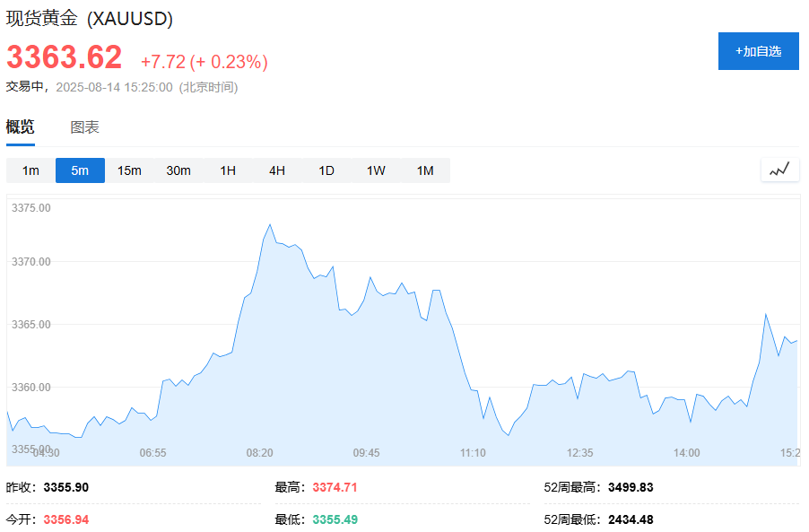The width and height of the screenshot is (809, 532).
Task: Select the 1m timeframe
Action: pos(30,170)
